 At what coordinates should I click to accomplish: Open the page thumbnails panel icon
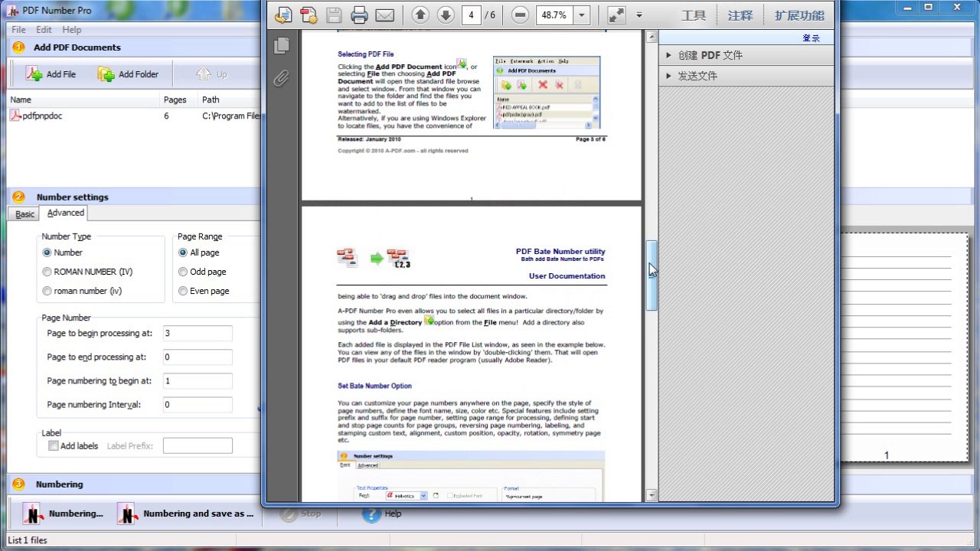pos(282,46)
